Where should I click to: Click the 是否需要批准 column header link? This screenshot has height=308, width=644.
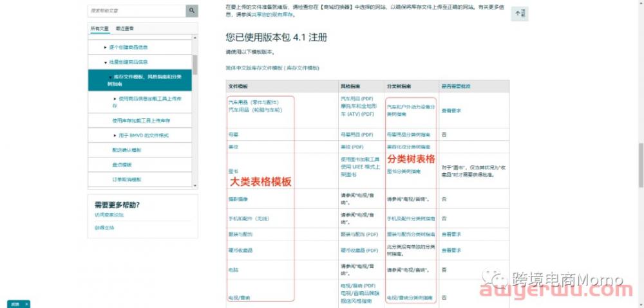point(456,87)
